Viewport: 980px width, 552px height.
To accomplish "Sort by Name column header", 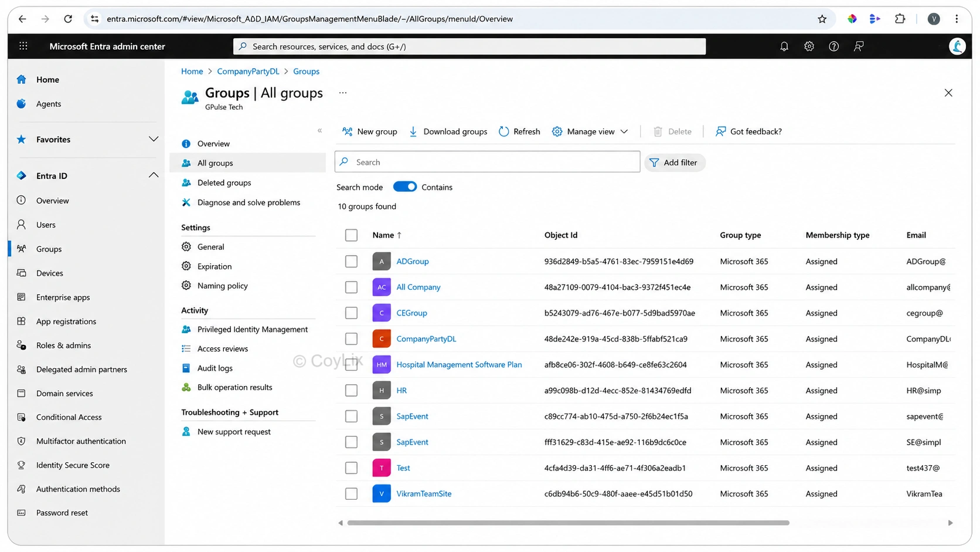I will (x=387, y=235).
